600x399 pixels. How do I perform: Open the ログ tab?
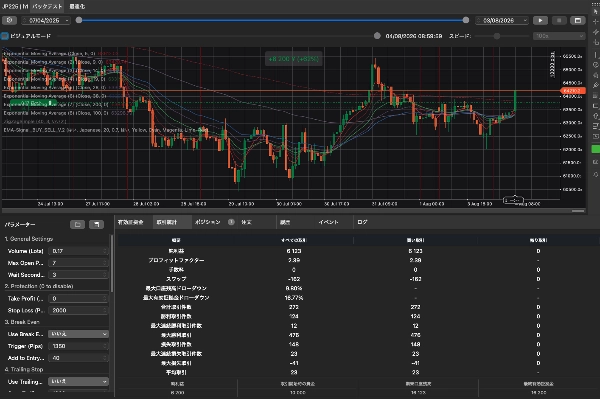362,222
